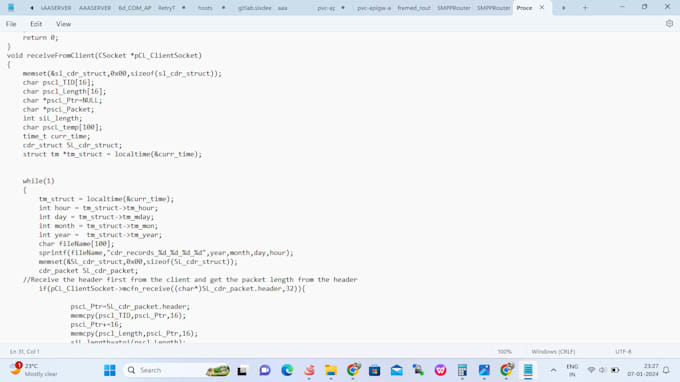Click the ENG IN language indicator
This screenshot has width=680, height=382.
[x=572, y=370]
